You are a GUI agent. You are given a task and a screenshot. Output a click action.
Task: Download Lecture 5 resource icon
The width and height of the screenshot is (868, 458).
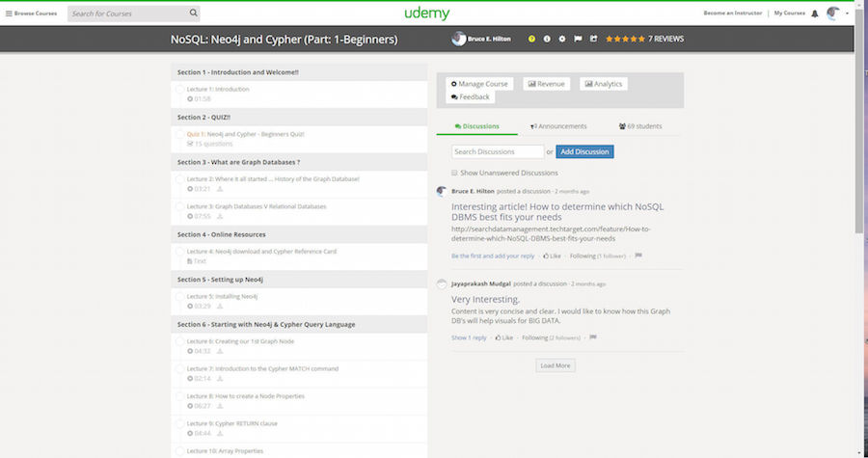[220, 307]
